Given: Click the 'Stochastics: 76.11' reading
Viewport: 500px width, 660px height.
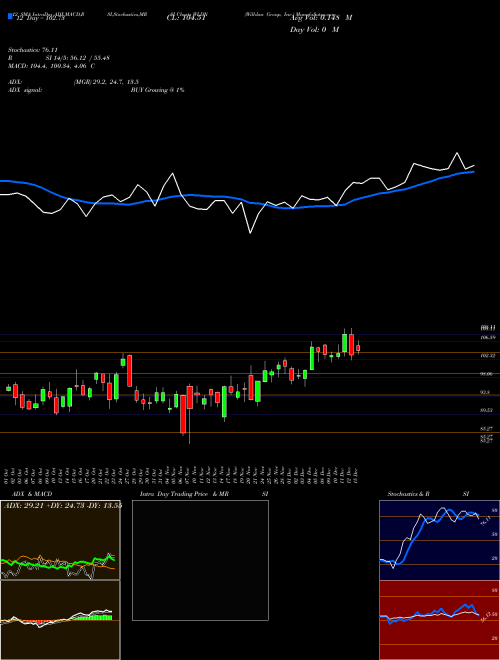Looking at the screenshot, I should pos(32,50).
